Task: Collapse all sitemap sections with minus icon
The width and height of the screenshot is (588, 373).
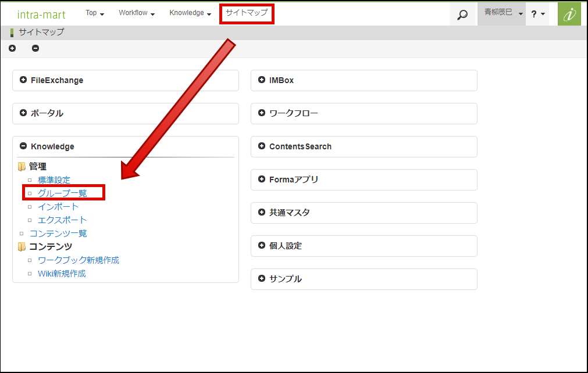Action: [x=35, y=48]
